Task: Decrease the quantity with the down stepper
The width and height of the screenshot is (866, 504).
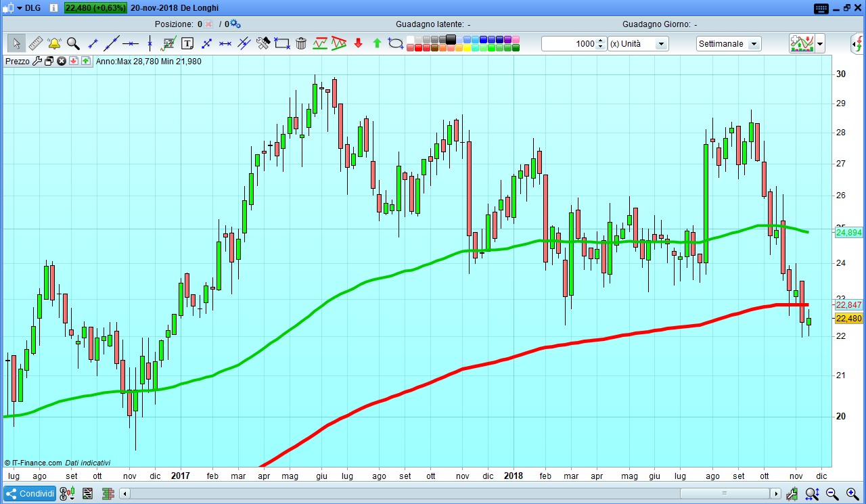Action: (x=601, y=47)
